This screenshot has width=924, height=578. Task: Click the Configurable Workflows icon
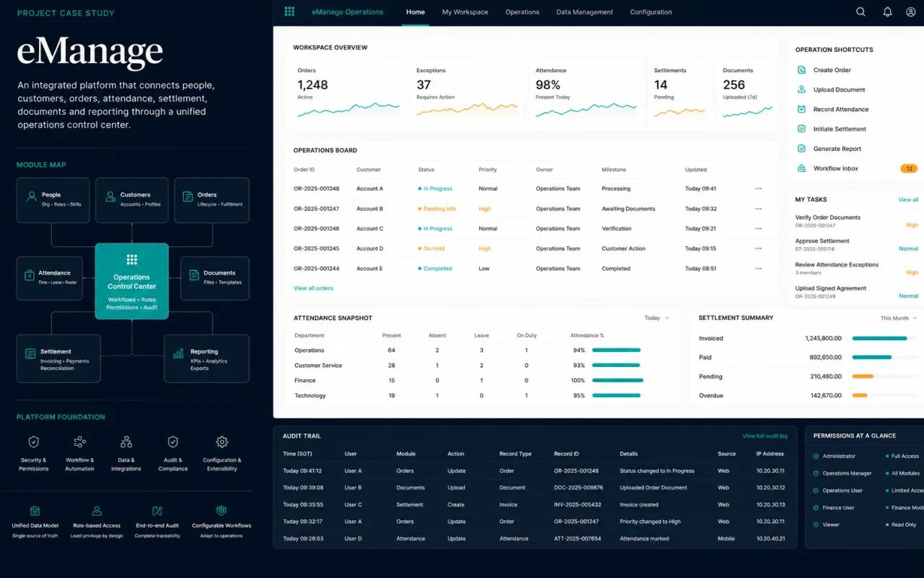[222, 511]
